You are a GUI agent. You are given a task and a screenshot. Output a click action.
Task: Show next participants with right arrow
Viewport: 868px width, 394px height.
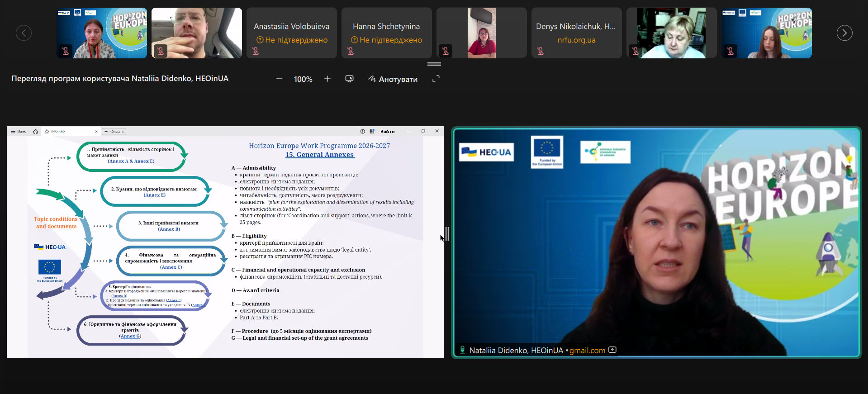coord(844,33)
